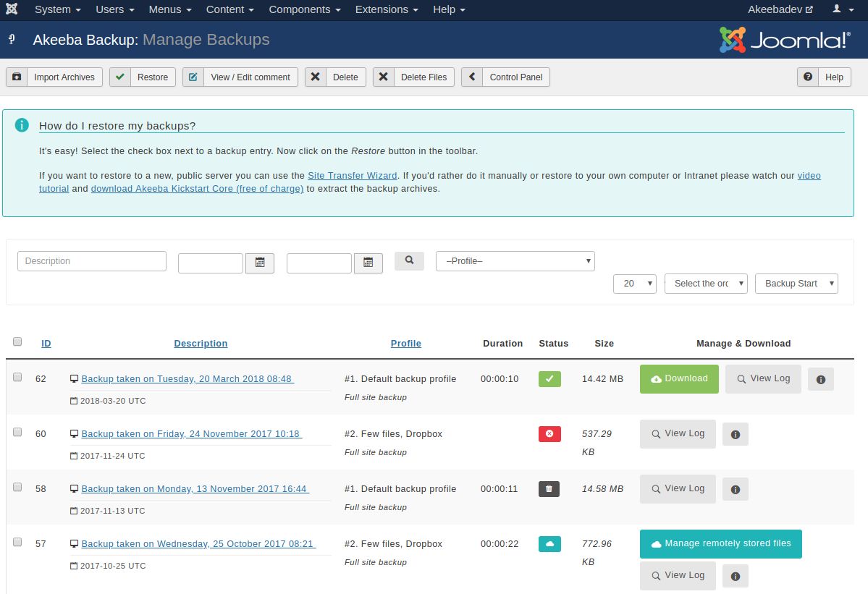Toggle the select-all checkbox in table header
Image resolution: width=868 pixels, height=594 pixels.
(x=17, y=341)
